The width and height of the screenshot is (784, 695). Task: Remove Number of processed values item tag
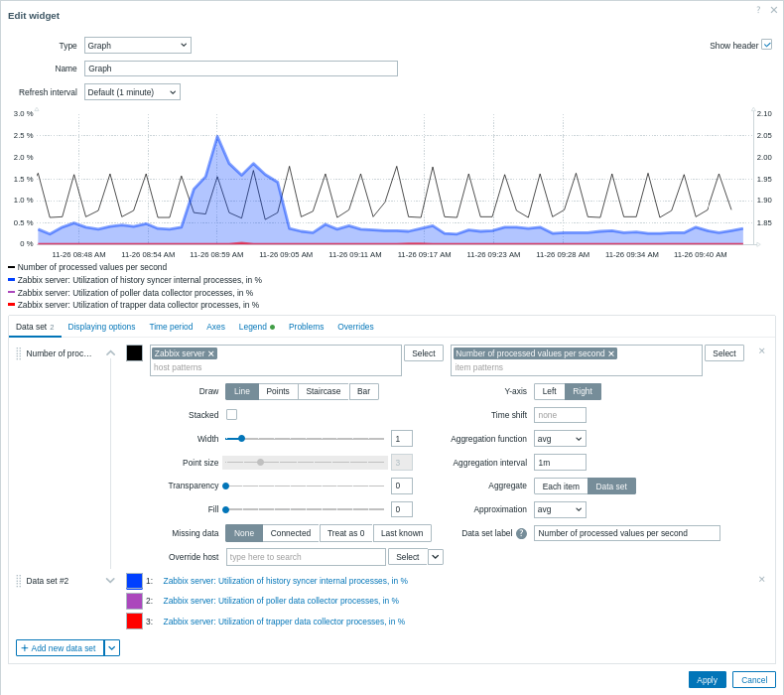point(611,353)
